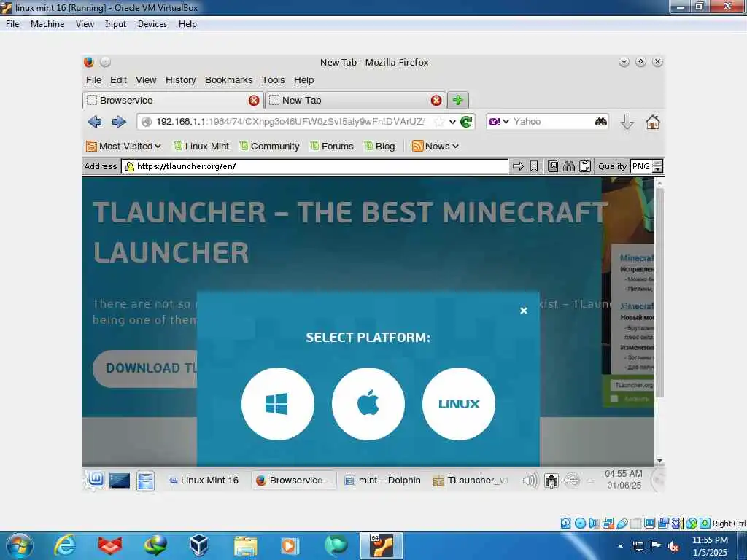Increase the Quality stepper value
The height and width of the screenshot is (560, 747).
[x=657, y=163]
